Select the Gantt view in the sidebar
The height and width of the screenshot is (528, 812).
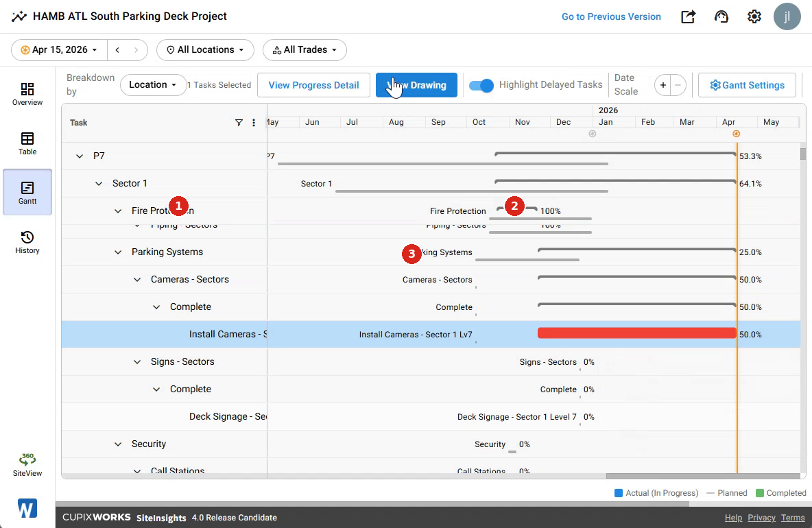pyautogui.click(x=27, y=192)
